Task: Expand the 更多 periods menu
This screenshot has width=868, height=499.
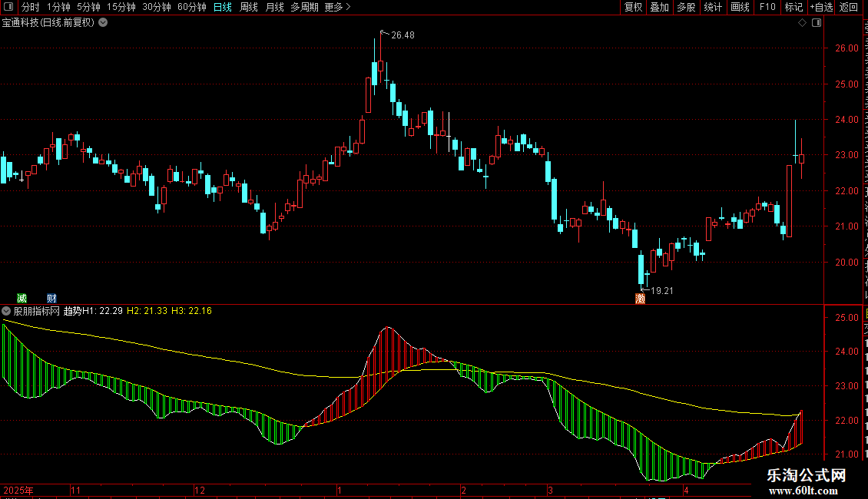Action: tap(337, 7)
